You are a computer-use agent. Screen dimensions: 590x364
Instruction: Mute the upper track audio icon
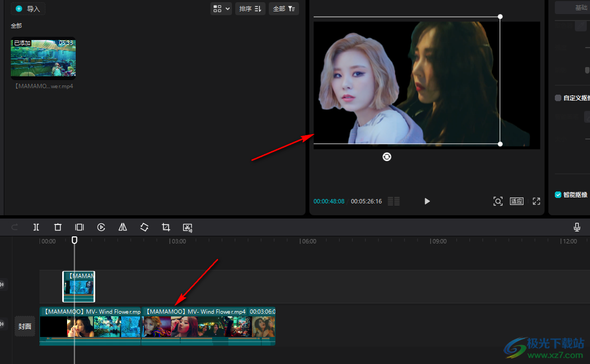coord(2,284)
